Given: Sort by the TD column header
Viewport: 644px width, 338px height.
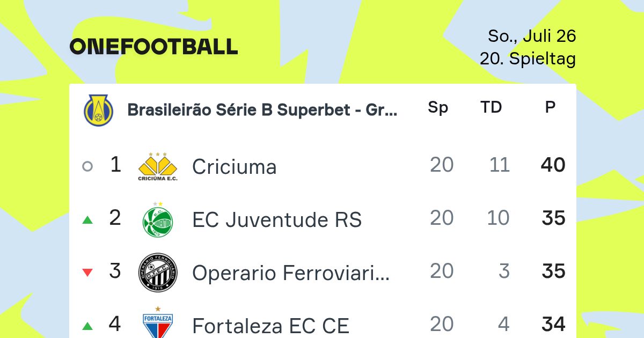Looking at the screenshot, I should point(491,107).
